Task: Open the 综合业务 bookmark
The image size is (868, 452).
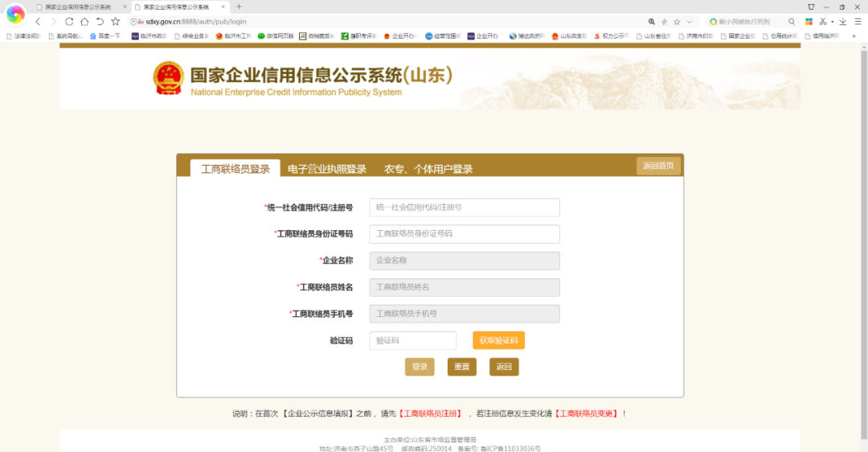Action: [191, 36]
